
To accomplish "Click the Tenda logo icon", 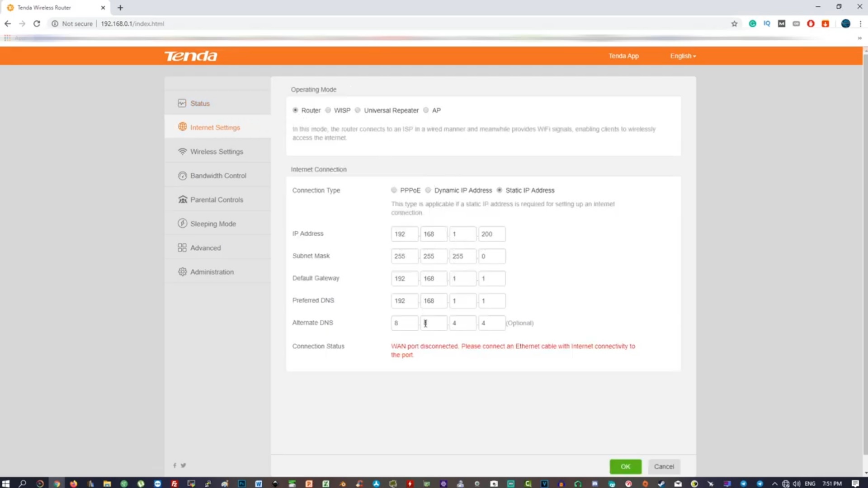I will (191, 56).
